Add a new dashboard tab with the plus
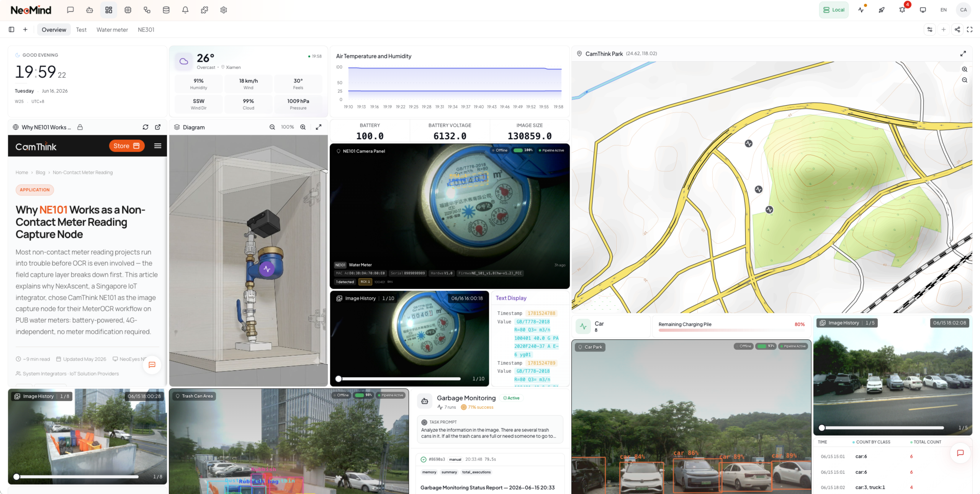 pos(25,29)
